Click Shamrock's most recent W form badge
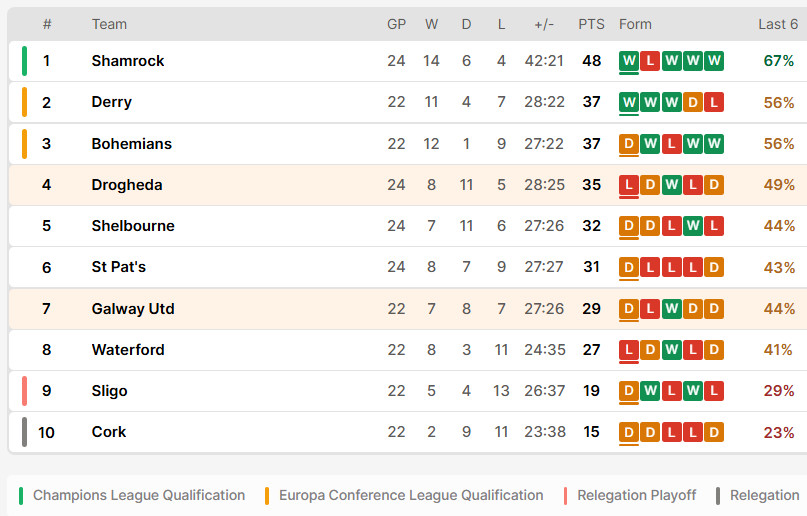This screenshot has width=807, height=516. click(x=629, y=61)
